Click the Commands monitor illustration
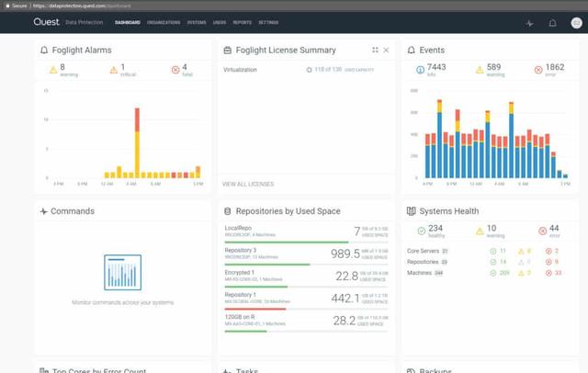 tap(122, 273)
